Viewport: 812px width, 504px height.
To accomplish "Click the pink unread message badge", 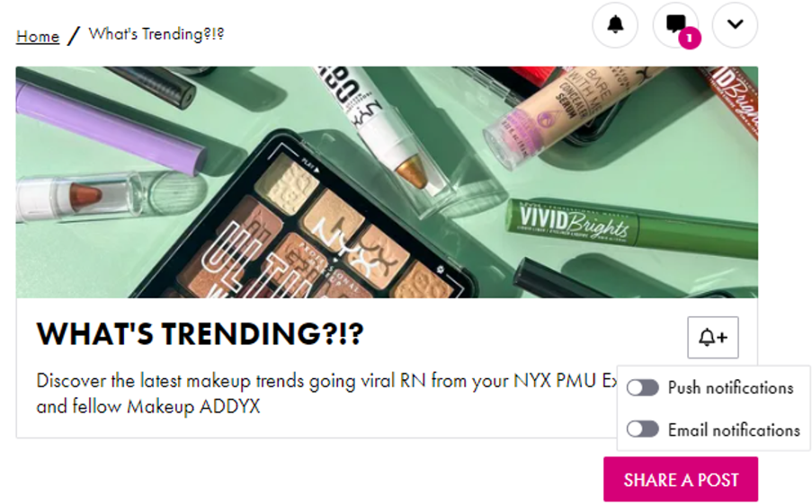I will (x=690, y=39).
